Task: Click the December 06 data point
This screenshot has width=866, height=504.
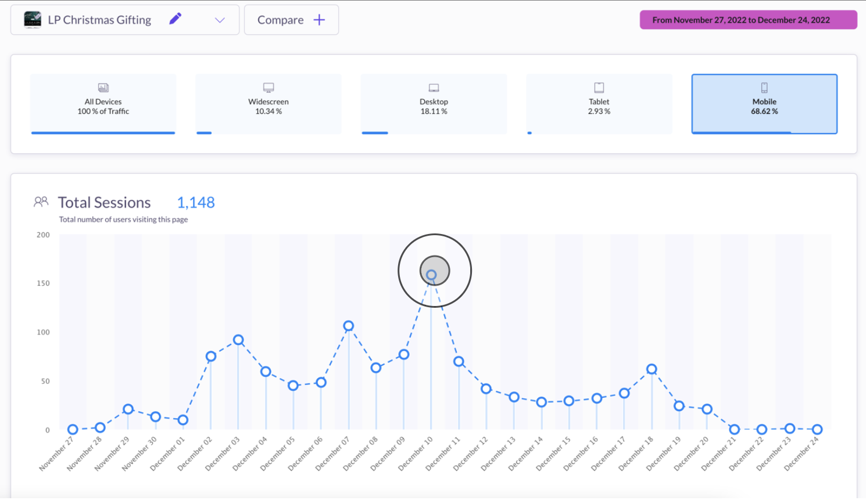Action: coord(321,382)
